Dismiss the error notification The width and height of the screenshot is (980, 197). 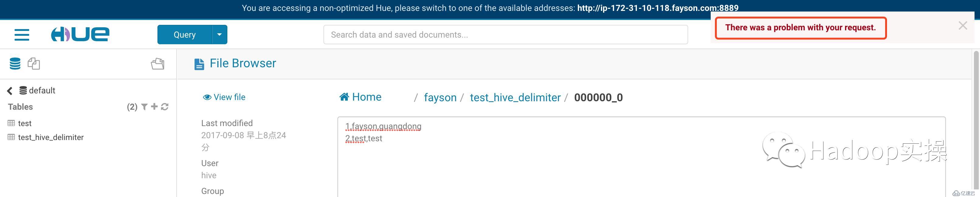(x=962, y=26)
